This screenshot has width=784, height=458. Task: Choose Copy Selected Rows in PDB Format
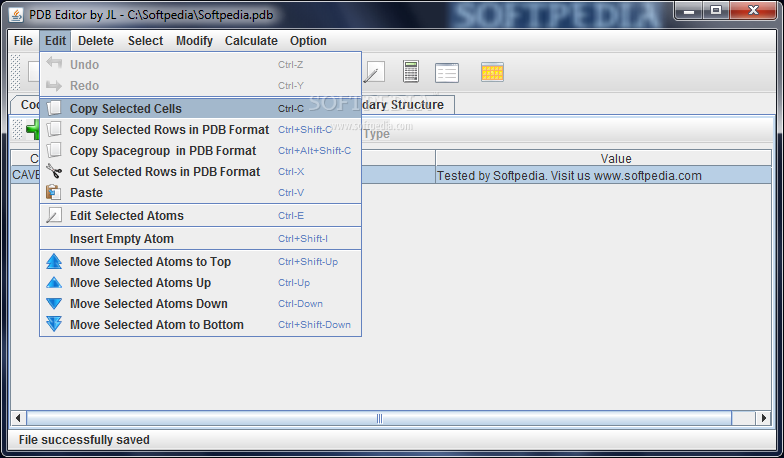pyautogui.click(x=200, y=130)
